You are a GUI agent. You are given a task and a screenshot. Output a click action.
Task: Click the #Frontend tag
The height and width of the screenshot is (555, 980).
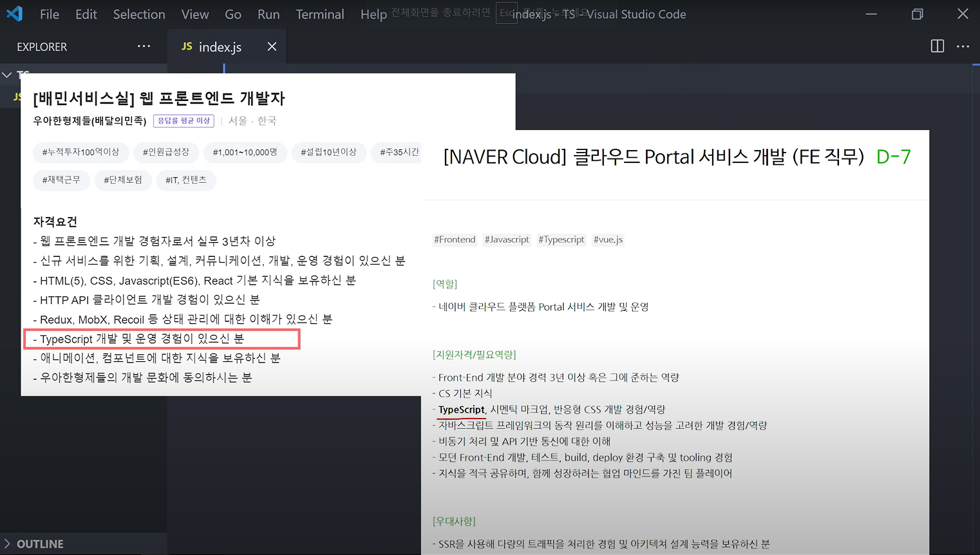coord(455,240)
